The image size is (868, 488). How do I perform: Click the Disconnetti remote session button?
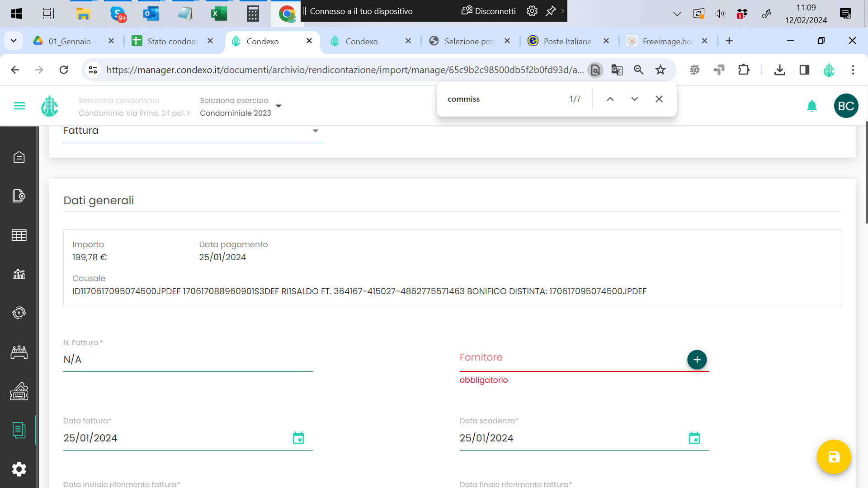tap(489, 11)
